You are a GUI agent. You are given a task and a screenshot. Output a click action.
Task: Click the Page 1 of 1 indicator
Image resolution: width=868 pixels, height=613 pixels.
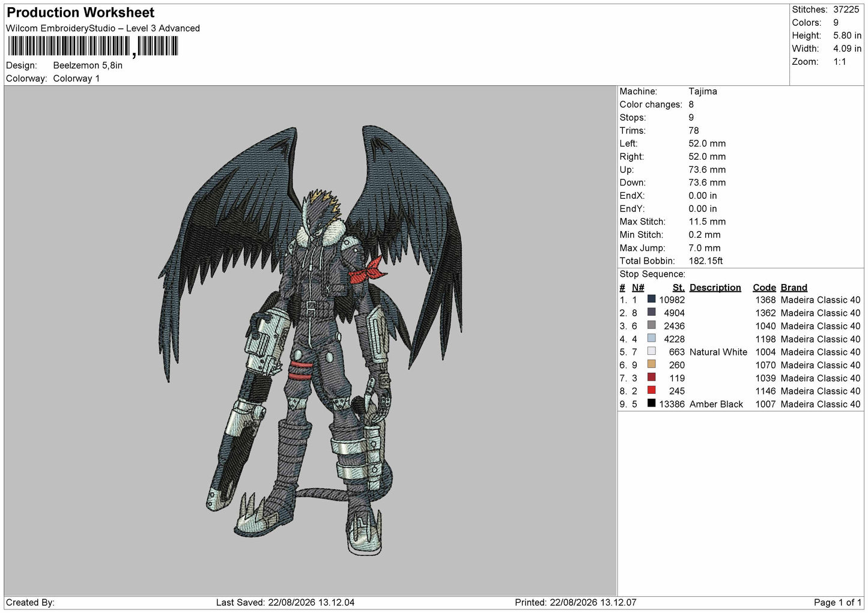pyautogui.click(x=837, y=603)
